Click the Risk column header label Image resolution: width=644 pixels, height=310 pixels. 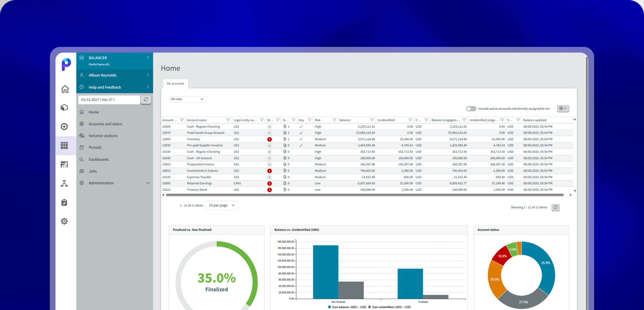(318, 120)
